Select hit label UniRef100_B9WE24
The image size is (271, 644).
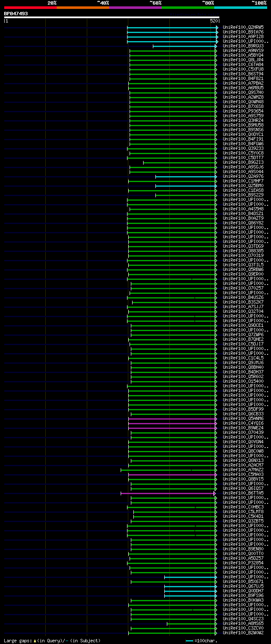(243, 428)
